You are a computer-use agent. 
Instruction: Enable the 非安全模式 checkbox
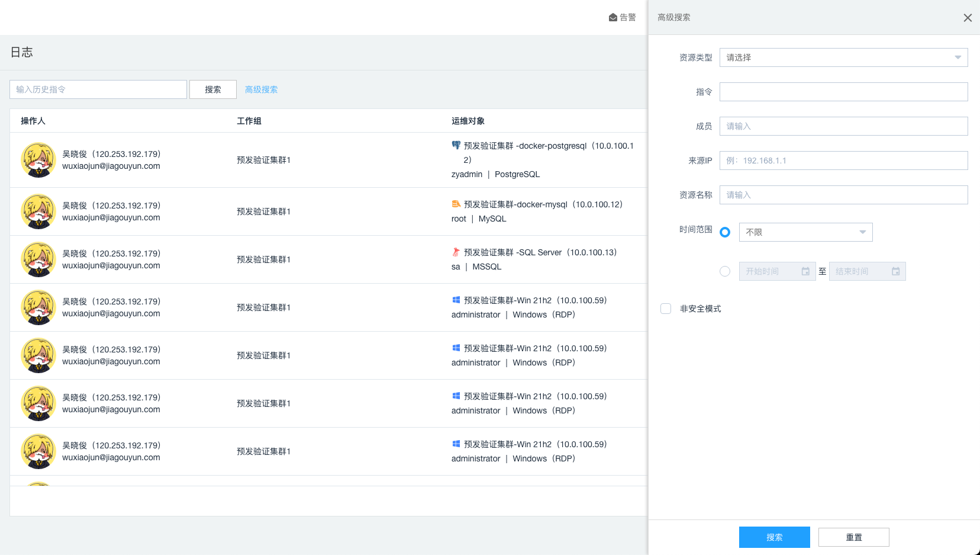tap(666, 309)
